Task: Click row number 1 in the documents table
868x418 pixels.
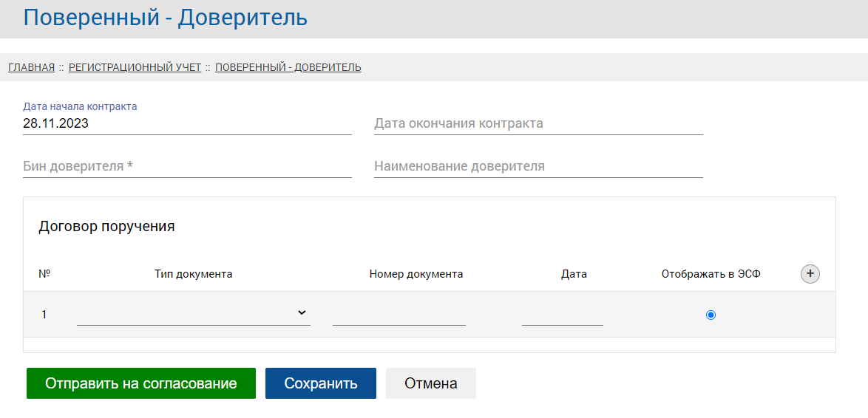Action: coord(44,315)
